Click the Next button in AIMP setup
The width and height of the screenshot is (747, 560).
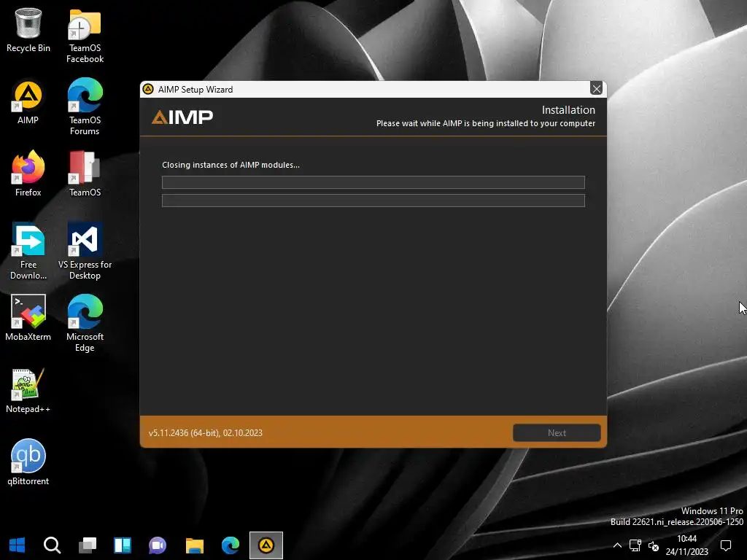pos(557,433)
